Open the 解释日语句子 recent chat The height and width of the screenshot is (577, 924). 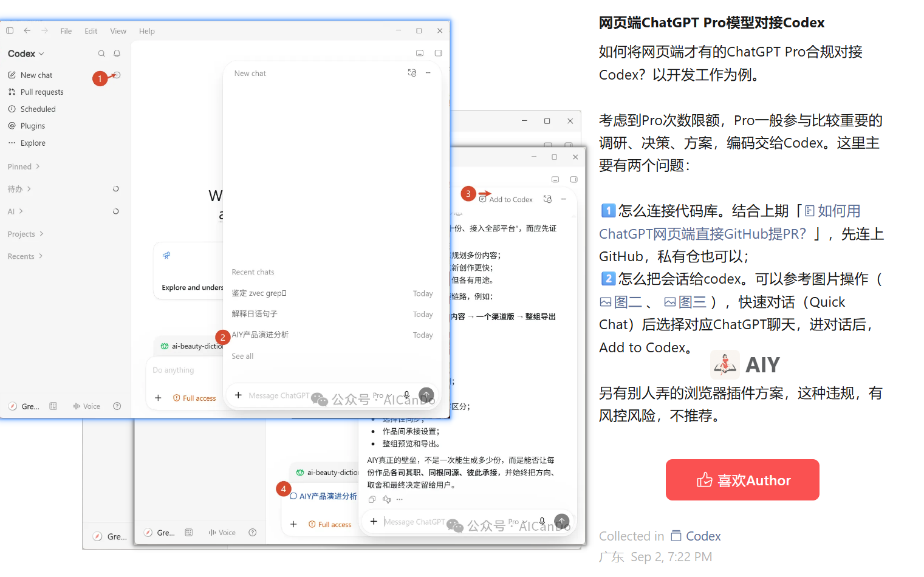332,314
